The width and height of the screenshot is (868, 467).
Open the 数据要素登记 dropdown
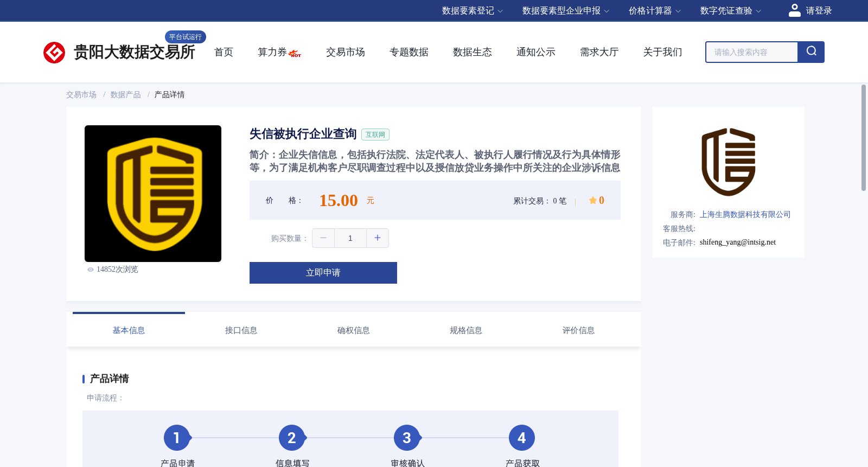(x=473, y=11)
